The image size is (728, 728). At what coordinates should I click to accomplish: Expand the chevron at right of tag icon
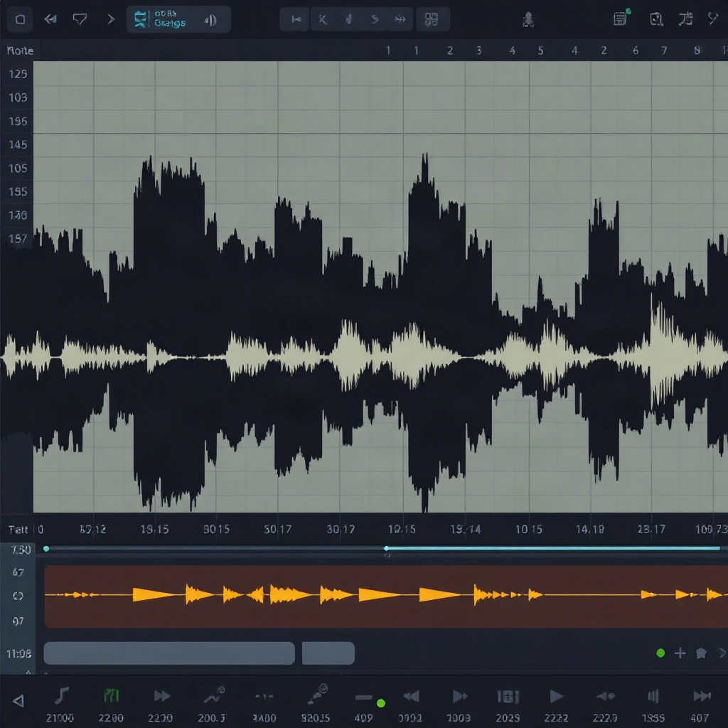tap(722, 653)
